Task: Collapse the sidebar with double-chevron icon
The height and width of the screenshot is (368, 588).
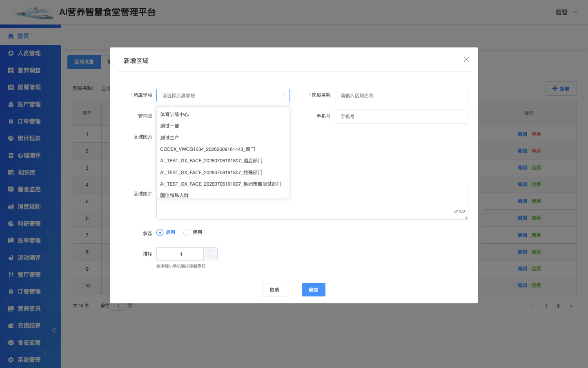Action: [54, 330]
